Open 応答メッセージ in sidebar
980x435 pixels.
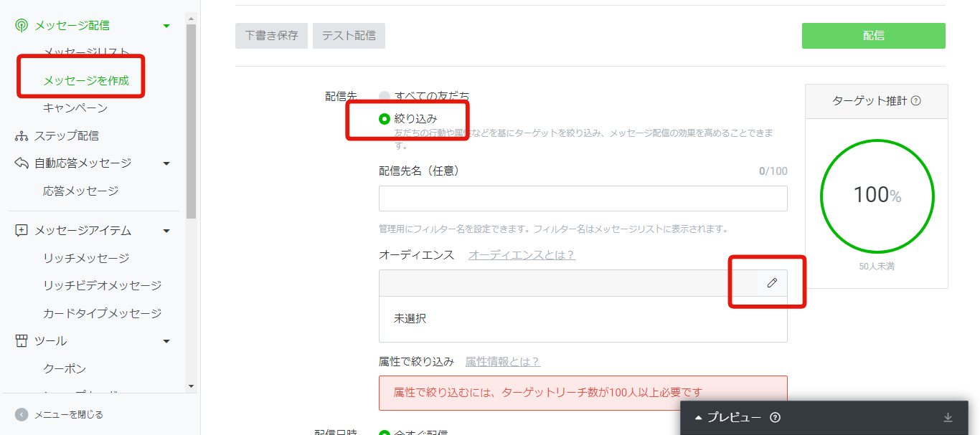[x=81, y=191]
